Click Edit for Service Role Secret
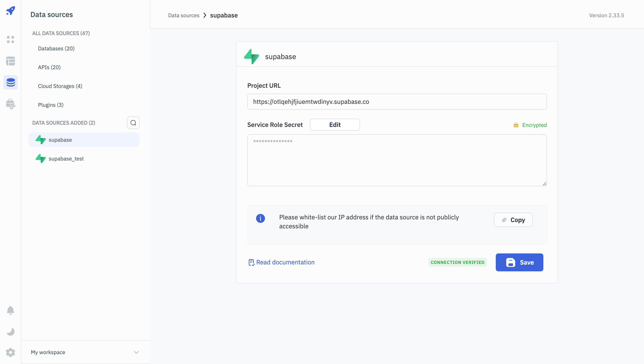The width and height of the screenshot is (644, 364). (x=335, y=125)
